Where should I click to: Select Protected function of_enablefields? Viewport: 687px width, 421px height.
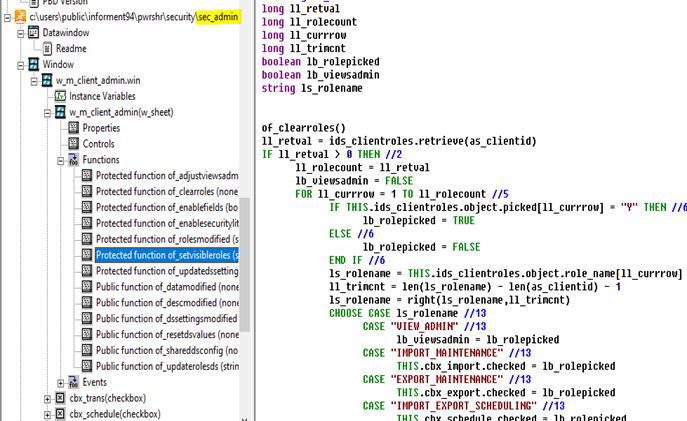click(x=167, y=208)
